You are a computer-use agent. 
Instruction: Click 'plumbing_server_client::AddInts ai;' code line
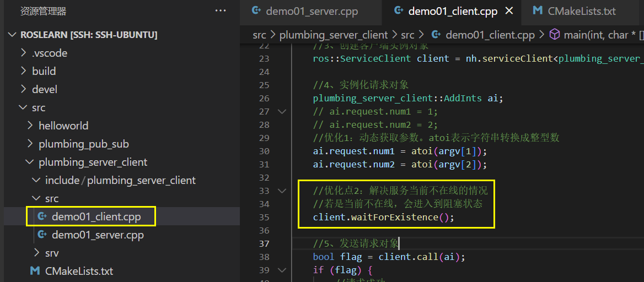coord(408,99)
